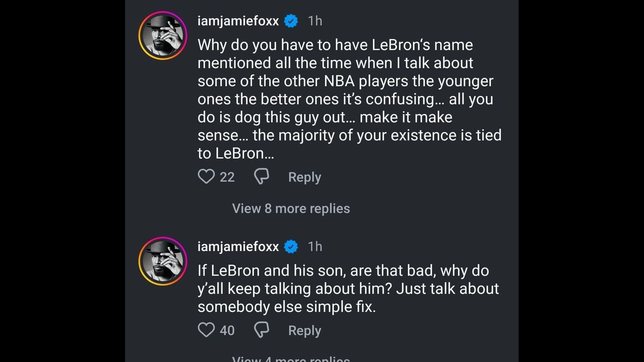Click the 1h timestamp on the first comment
Viewport: 644px width, 362px height.
click(x=315, y=21)
